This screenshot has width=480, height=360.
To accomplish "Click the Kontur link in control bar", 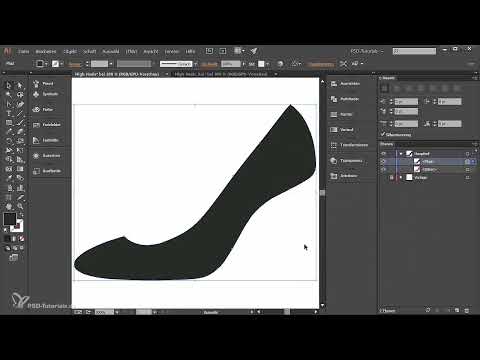I will 75,64.
